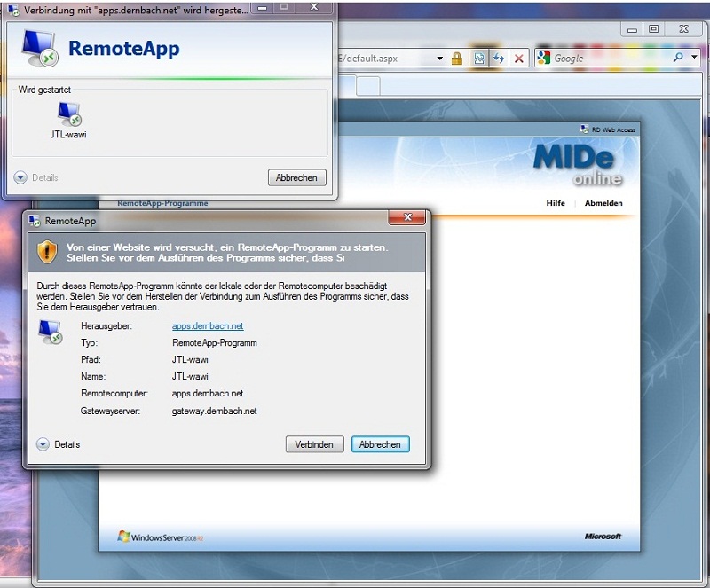Click Abbrechen in the RemoteApp security warning dialog
710x588 pixels.
point(381,444)
